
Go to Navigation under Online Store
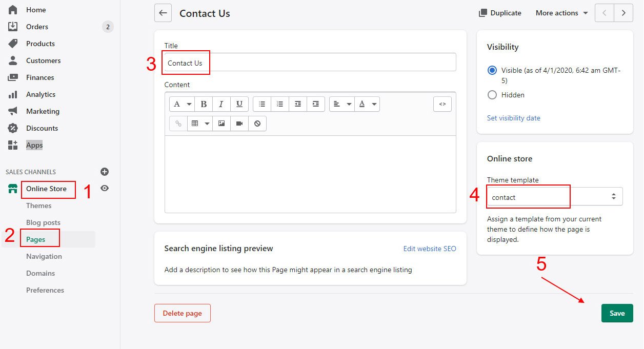click(44, 256)
